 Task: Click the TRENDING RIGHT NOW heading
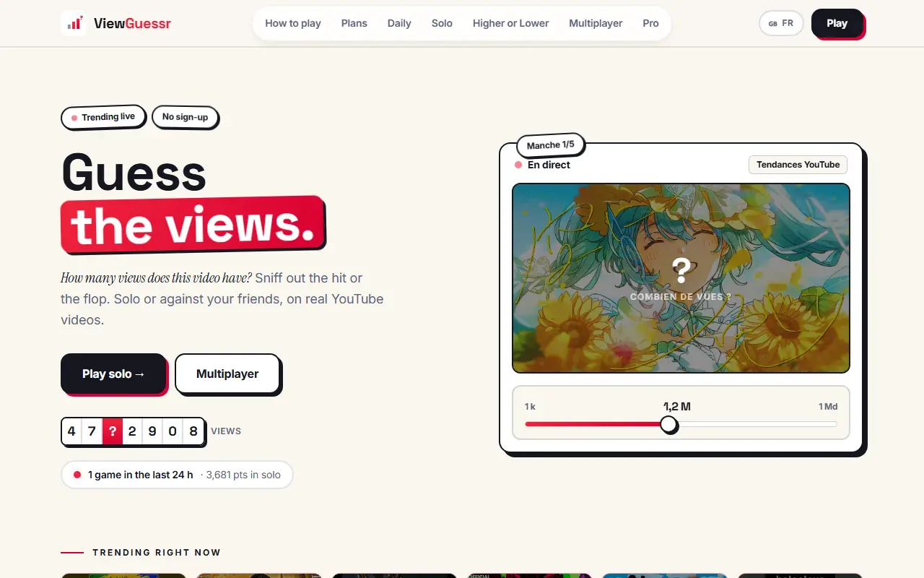157,553
